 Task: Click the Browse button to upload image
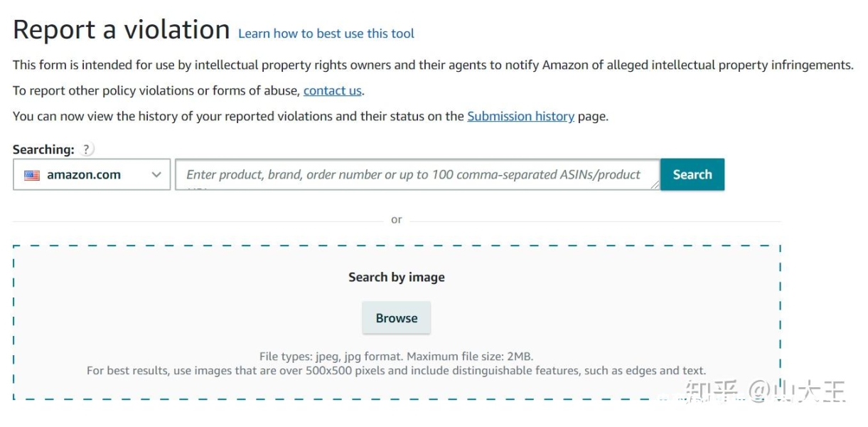coord(397,318)
